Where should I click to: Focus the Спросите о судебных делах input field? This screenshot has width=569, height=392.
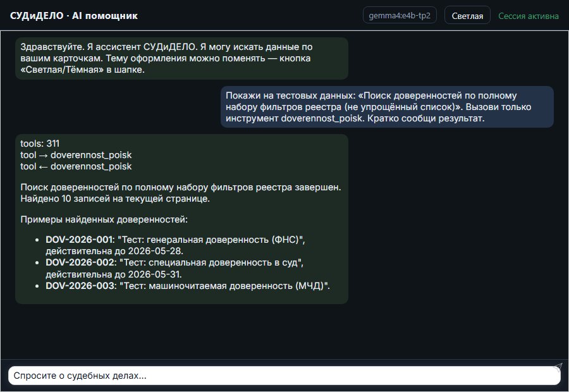(284, 376)
